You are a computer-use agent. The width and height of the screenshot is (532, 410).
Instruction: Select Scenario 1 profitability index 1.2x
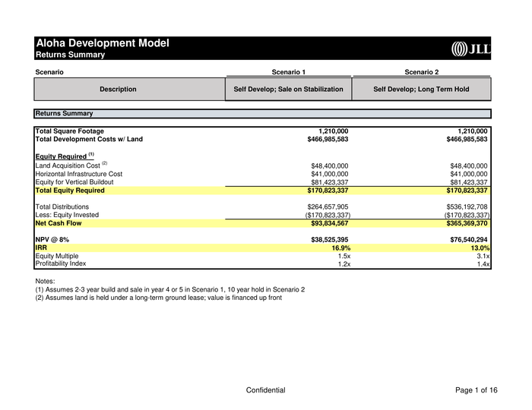[x=344, y=264]
